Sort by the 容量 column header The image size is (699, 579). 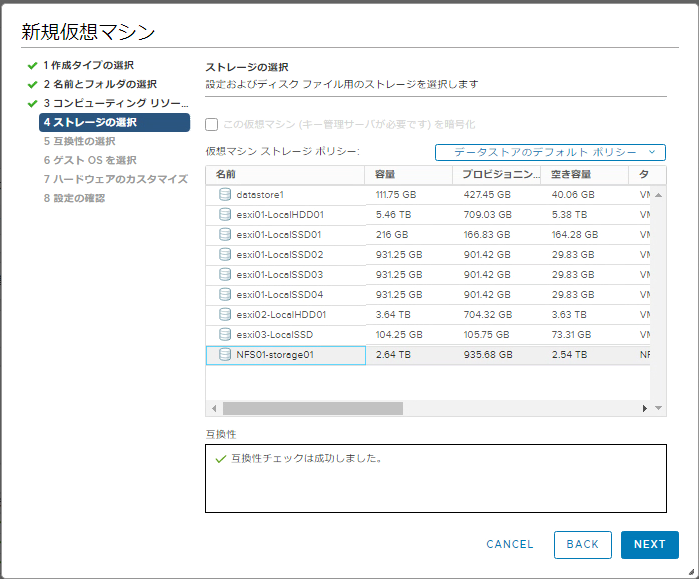pos(409,175)
